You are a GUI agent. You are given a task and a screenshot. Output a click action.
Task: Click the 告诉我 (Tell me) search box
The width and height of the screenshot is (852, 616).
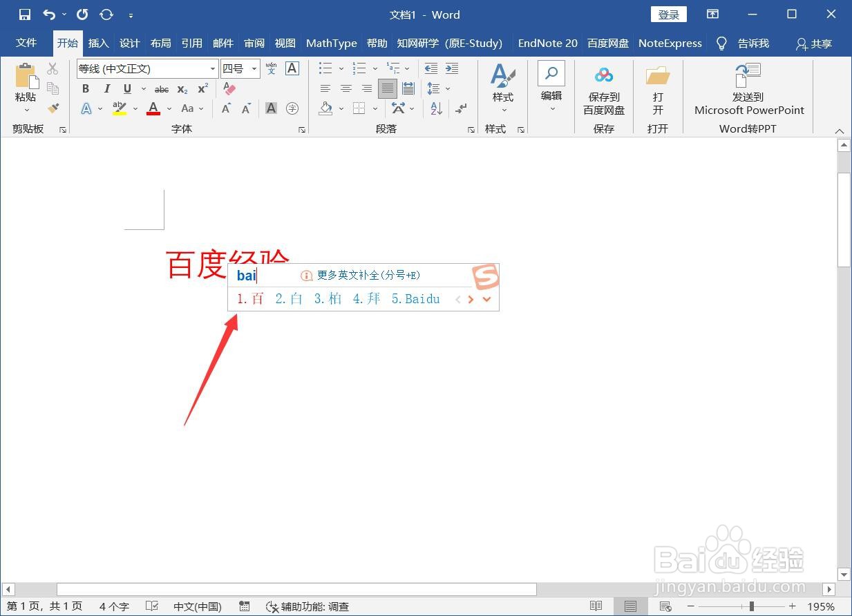(x=753, y=44)
